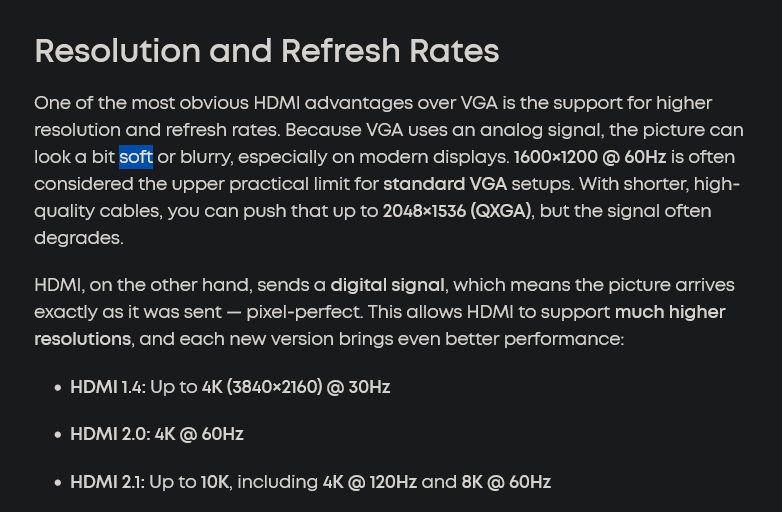This screenshot has width=782, height=512.
Task: Click the bullet point before HDMI 2.1
Action: click(57, 483)
